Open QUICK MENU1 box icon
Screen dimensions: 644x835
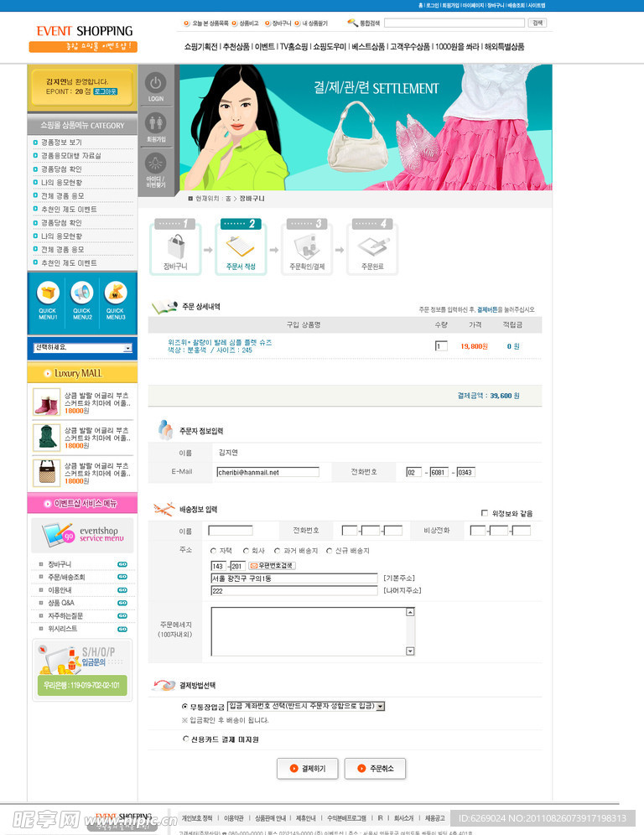click(x=48, y=293)
